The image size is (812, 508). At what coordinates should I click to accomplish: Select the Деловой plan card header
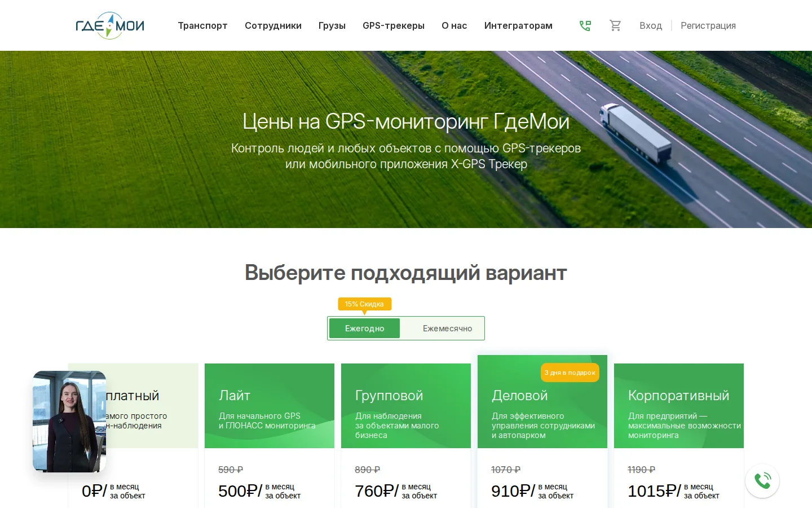542,402
